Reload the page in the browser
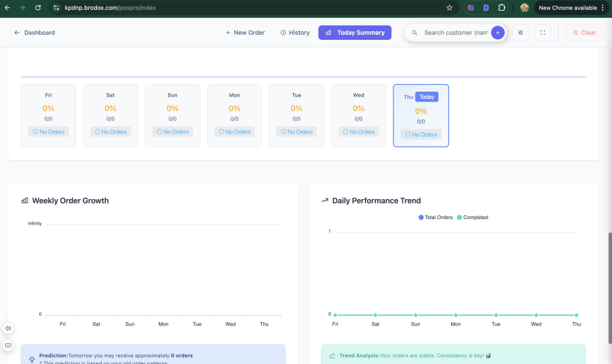612x364 pixels. tap(38, 8)
